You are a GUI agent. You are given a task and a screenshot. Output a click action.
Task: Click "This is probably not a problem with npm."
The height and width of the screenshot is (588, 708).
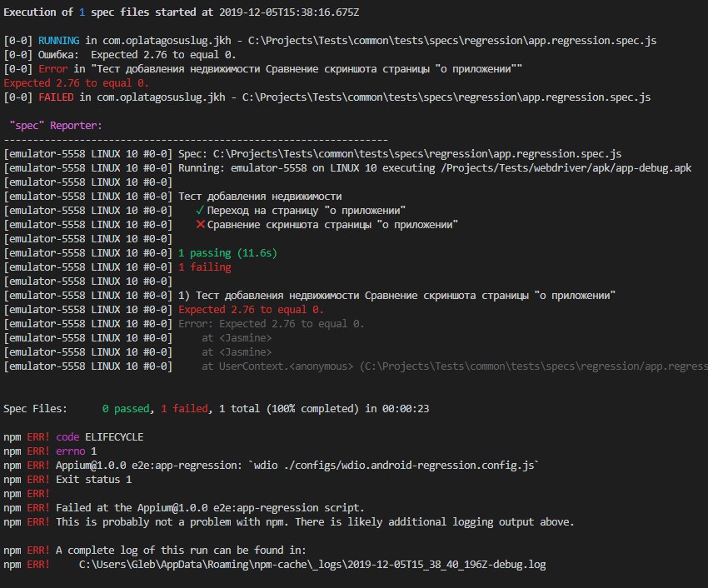[x=172, y=522]
